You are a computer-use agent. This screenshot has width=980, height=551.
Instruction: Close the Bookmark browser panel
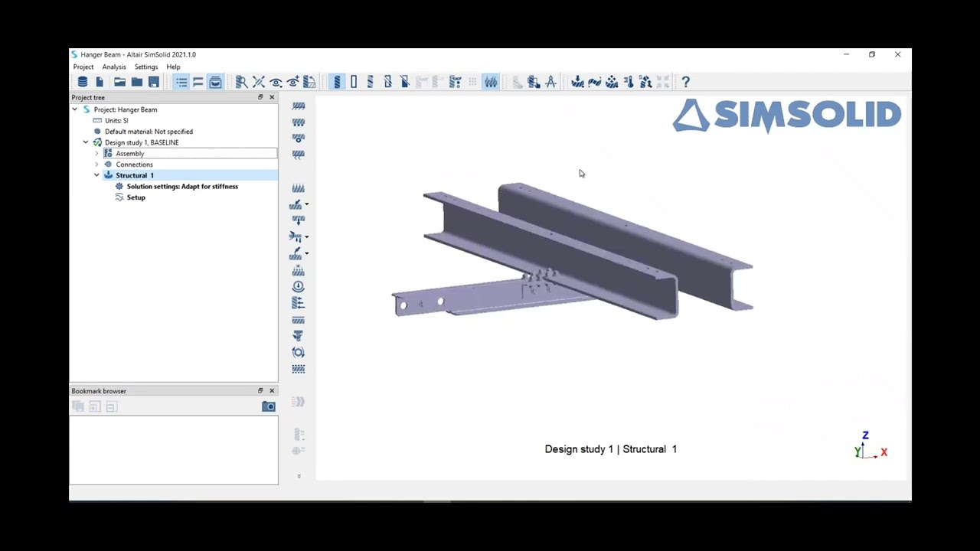(x=272, y=390)
